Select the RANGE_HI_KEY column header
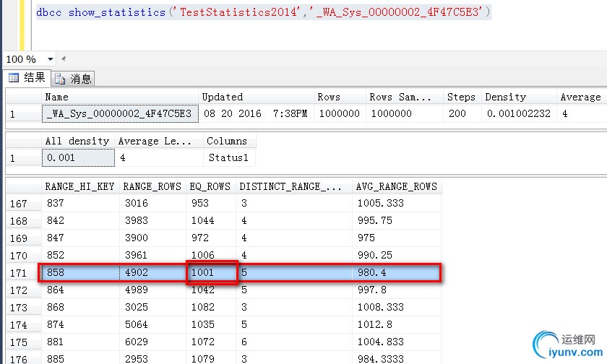The height and width of the screenshot is (364, 607). click(80, 186)
